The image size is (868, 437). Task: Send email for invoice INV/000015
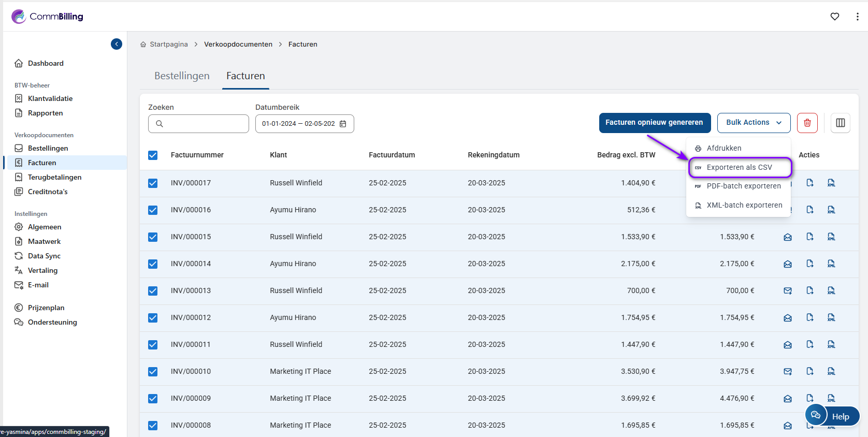pos(787,237)
